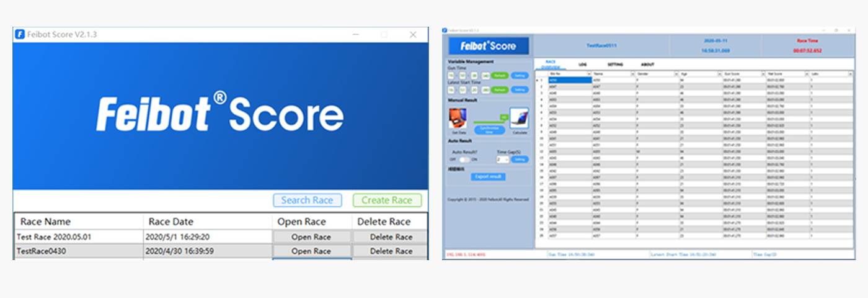Click the Feibot icon in main window title bar
868x298 pixels.
(x=445, y=30)
